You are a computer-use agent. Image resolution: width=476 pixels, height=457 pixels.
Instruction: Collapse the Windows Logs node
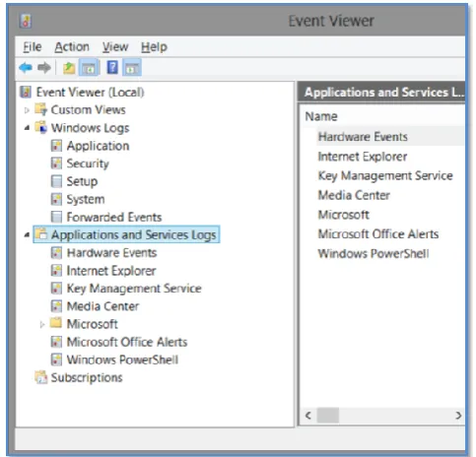coord(27,128)
